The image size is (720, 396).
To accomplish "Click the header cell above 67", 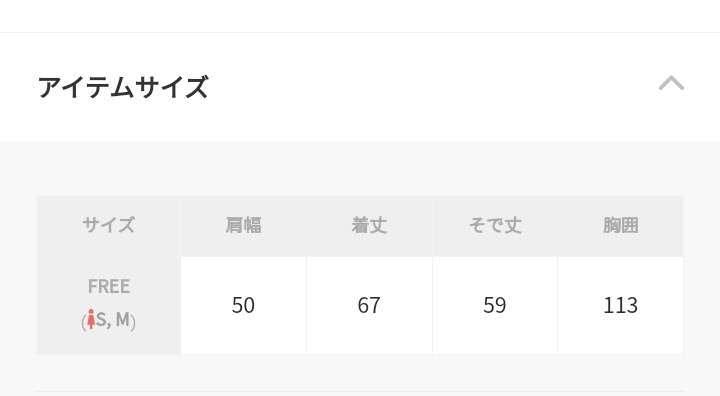I will pyautogui.click(x=369, y=226).
